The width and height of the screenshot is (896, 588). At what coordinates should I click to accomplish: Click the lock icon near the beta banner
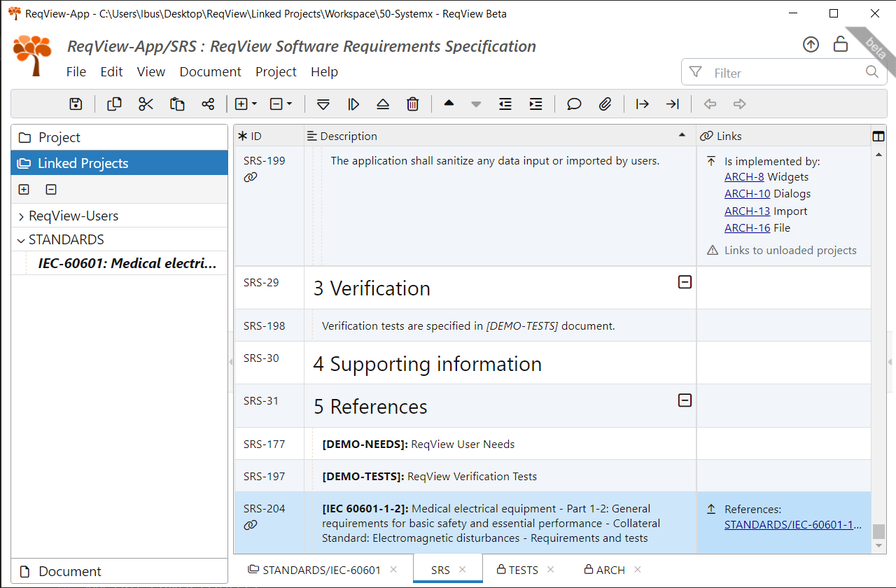(840, 44)
